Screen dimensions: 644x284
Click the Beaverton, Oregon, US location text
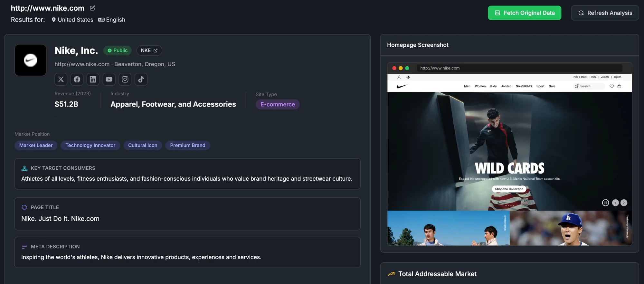pyautogui.click(x=145, y=64)
